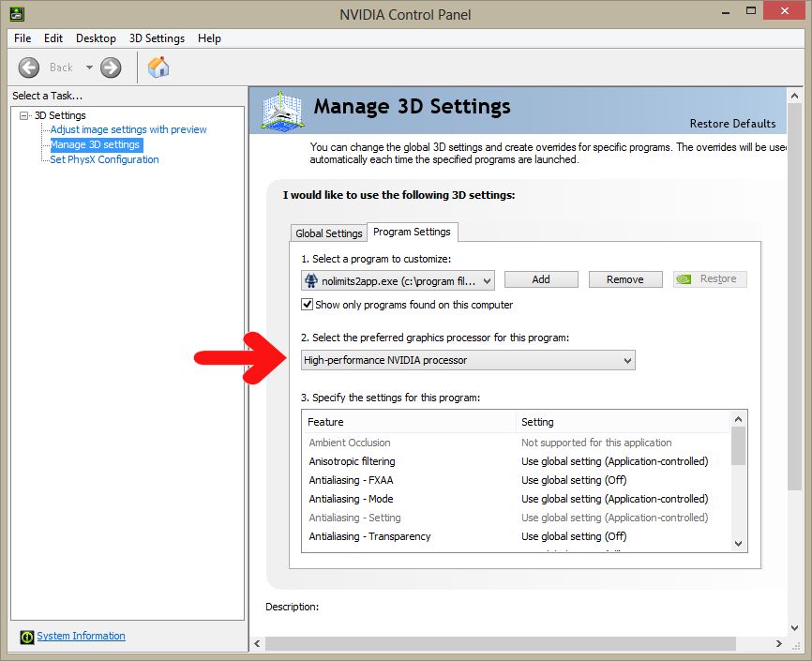Open the Back history dropdown arrow

(x=89, y=67)
